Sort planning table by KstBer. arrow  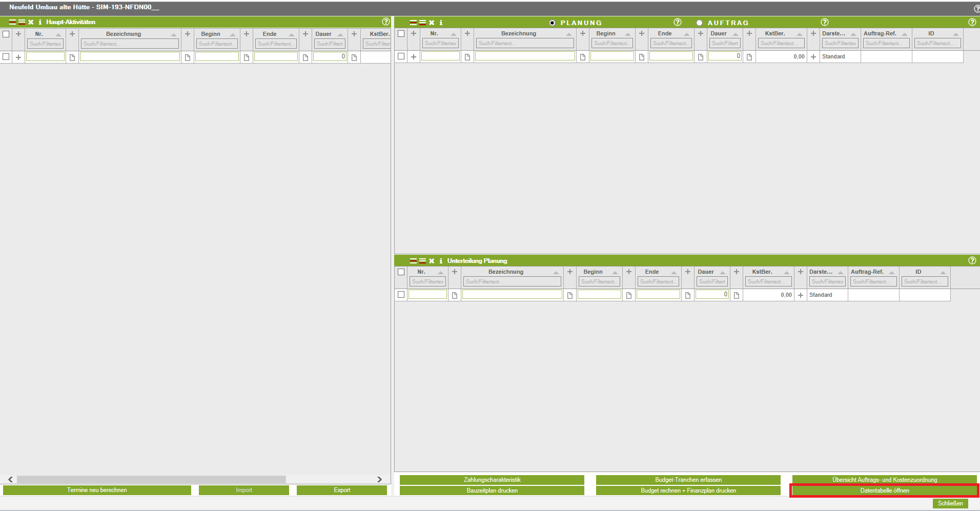(x=800, y=34)
